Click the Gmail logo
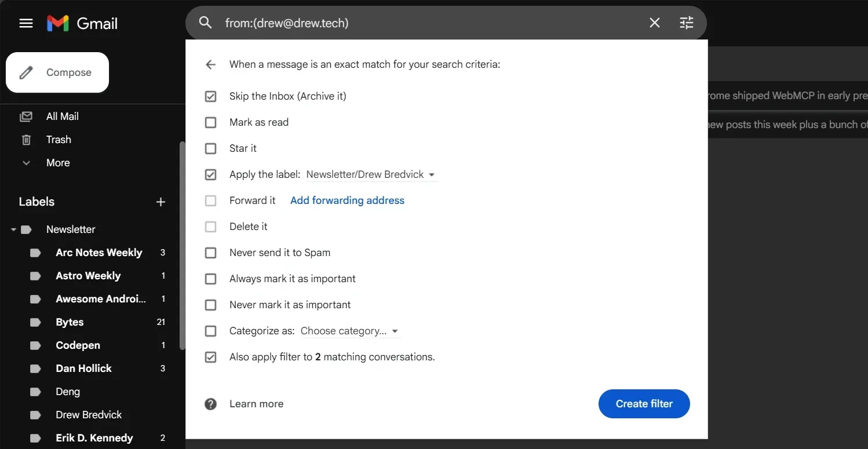This screenshot has height=449, width=868. [82, 23]
